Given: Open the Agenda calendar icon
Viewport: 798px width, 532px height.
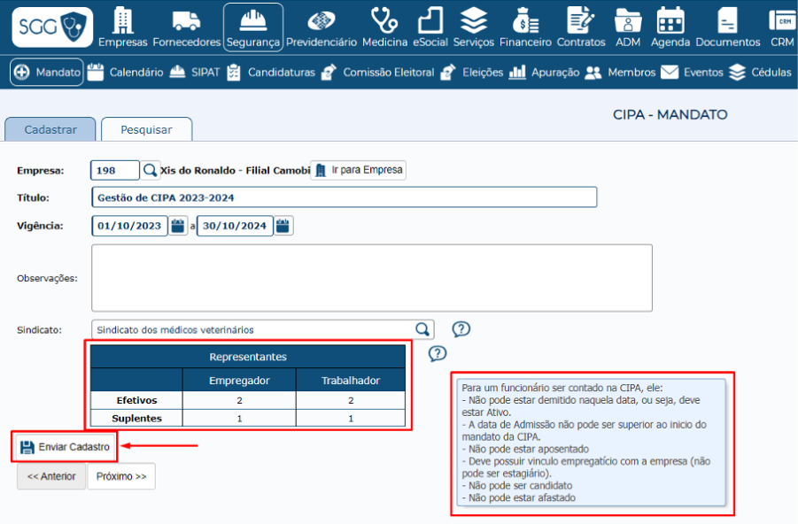Looking at the screenshot, I should (670, 20).
